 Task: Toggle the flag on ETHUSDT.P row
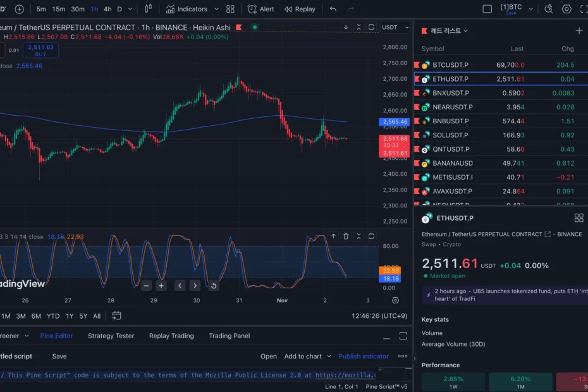(x=417, y=79)
